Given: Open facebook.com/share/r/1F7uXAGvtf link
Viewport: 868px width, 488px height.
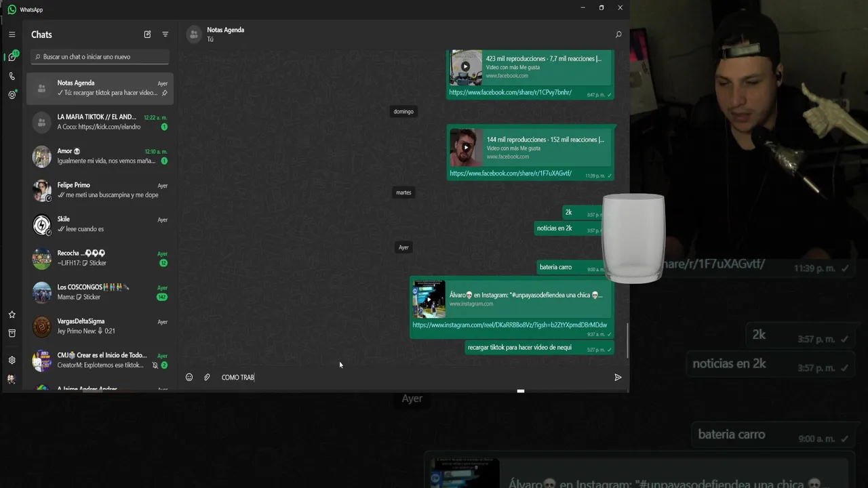Looking at the screenshot, I should (x=511, y=174).
